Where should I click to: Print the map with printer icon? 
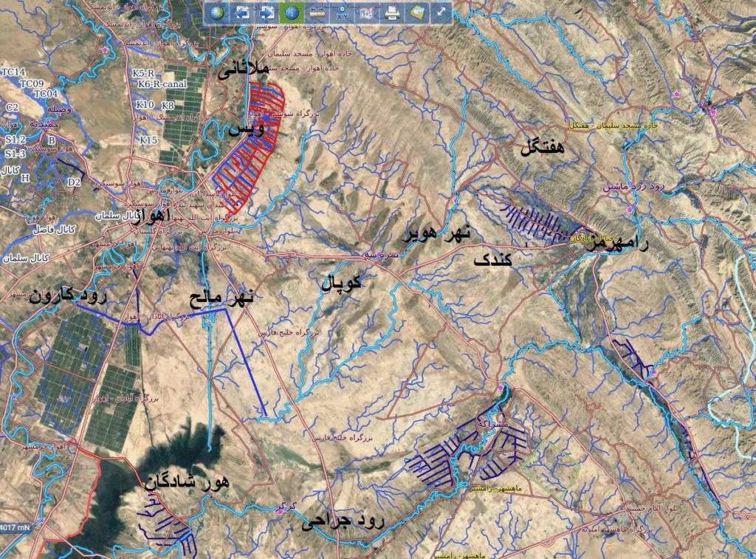click(x=392, y=13)
